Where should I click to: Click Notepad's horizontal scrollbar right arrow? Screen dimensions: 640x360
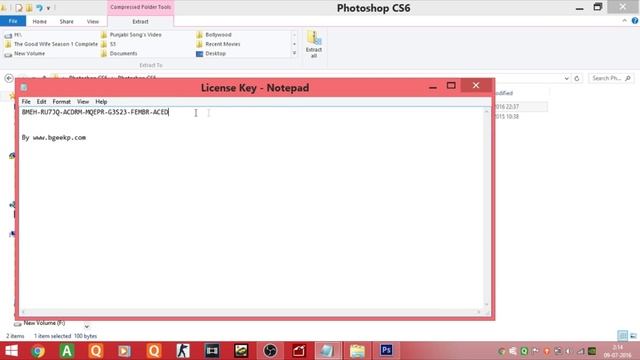click(x=478, y=312)
